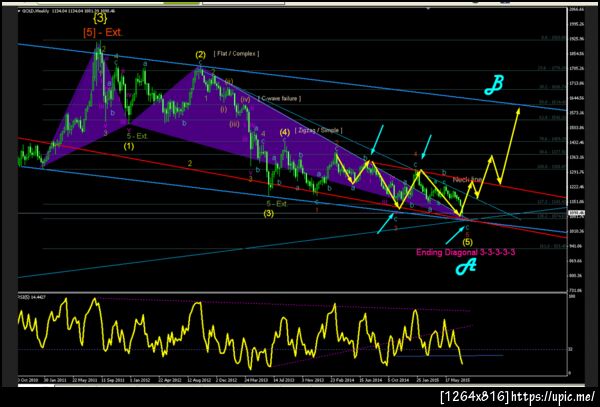600x407 pixels.
Task: Select the orange (4) wave label
Action: click(285, 132)
